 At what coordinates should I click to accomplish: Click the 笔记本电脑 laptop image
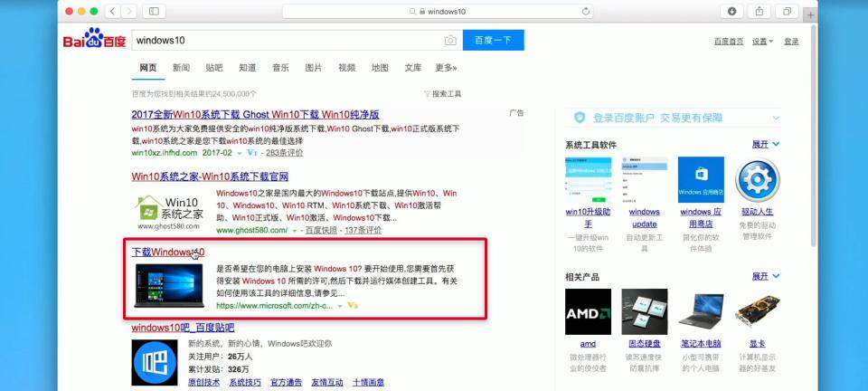(x=701, y=311)
